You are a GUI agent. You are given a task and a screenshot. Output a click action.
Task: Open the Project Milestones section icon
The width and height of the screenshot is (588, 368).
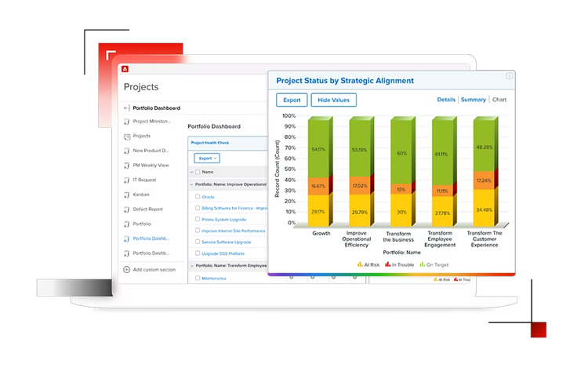(126, 122)
